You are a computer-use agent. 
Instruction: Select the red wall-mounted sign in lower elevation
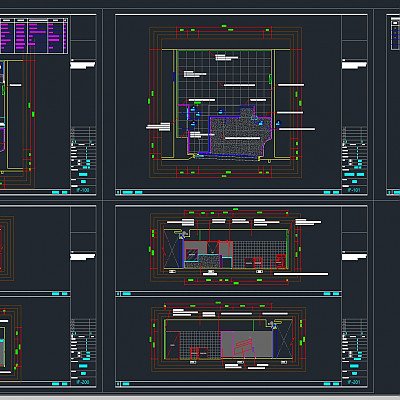[243, 347]
